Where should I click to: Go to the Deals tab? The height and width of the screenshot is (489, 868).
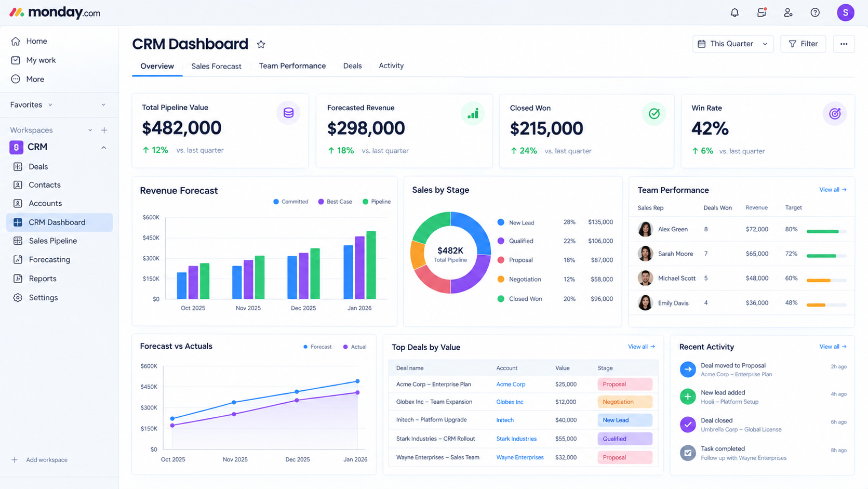352,66
